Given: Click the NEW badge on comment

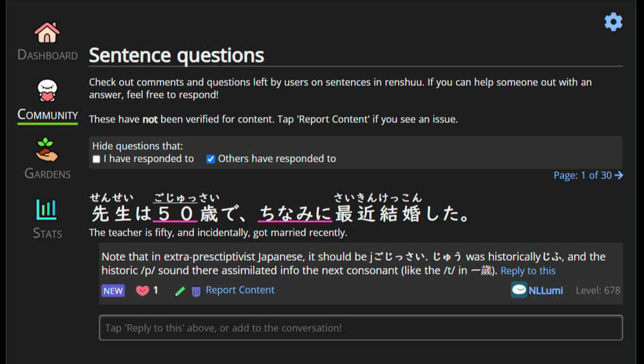Looking at the screenshot, I should (113, 291).
